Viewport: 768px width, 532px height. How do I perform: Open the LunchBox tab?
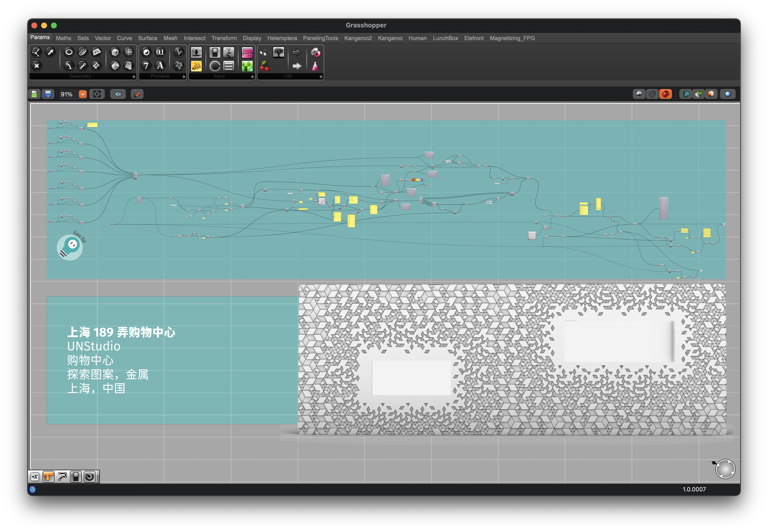[445, 38]
